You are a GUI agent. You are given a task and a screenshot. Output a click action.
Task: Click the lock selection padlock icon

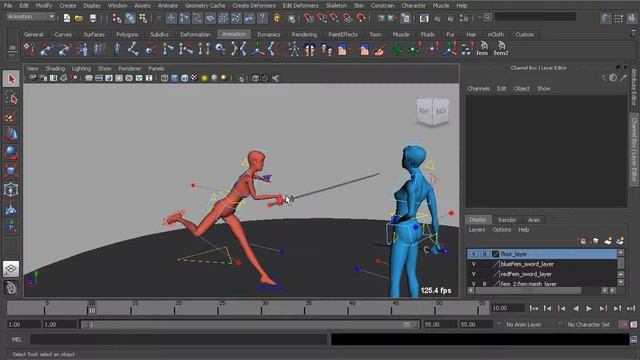pos(277,18)
